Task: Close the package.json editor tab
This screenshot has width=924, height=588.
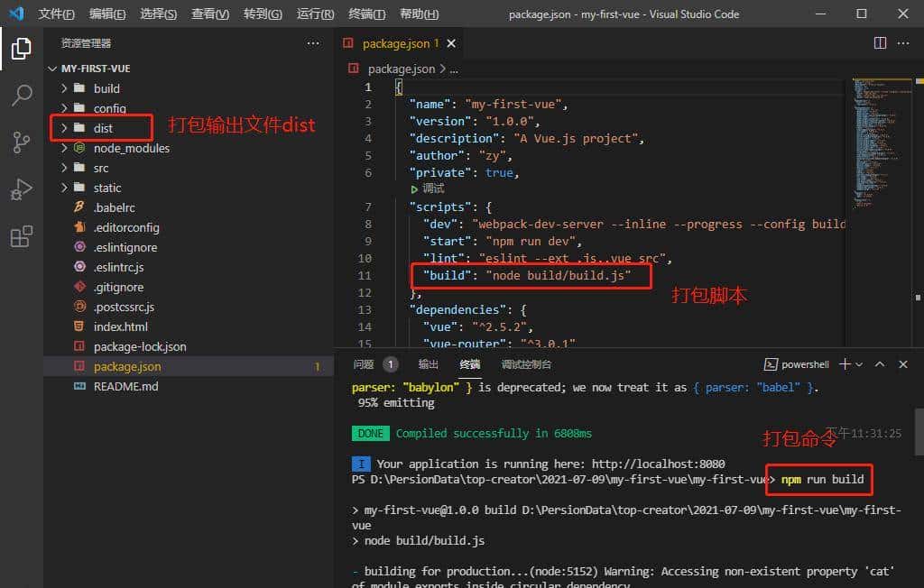Action: coord(451,43)
